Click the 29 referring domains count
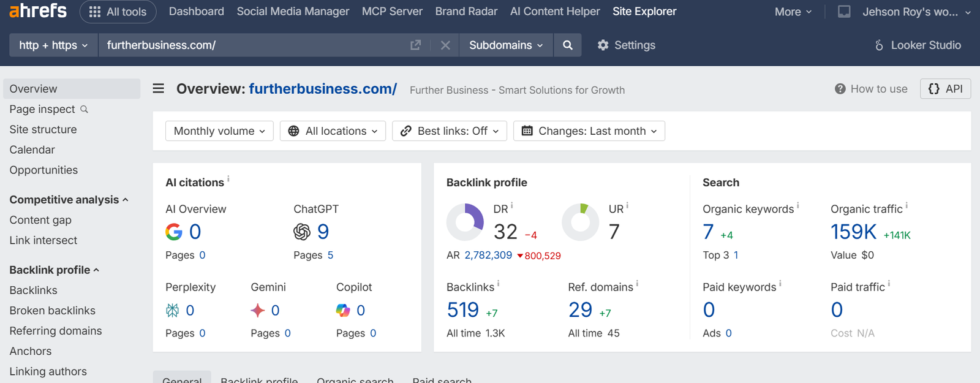The width and height of the screenshot is (980, 383). (x=580, y=310)
